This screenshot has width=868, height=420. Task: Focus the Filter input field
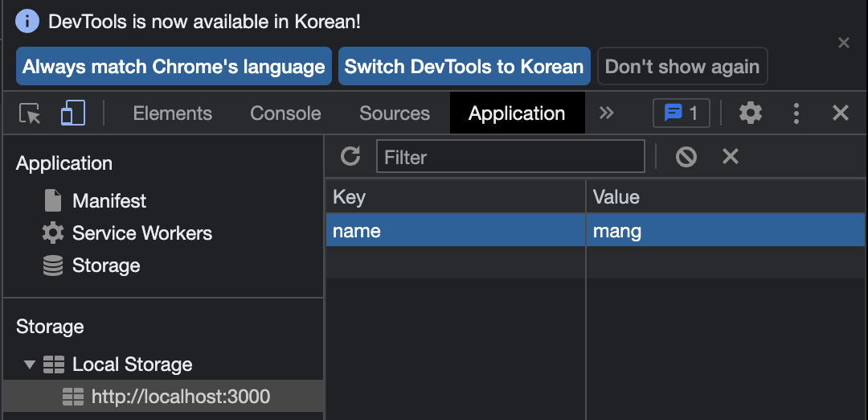pyautogui.click(x=510, y=157)
